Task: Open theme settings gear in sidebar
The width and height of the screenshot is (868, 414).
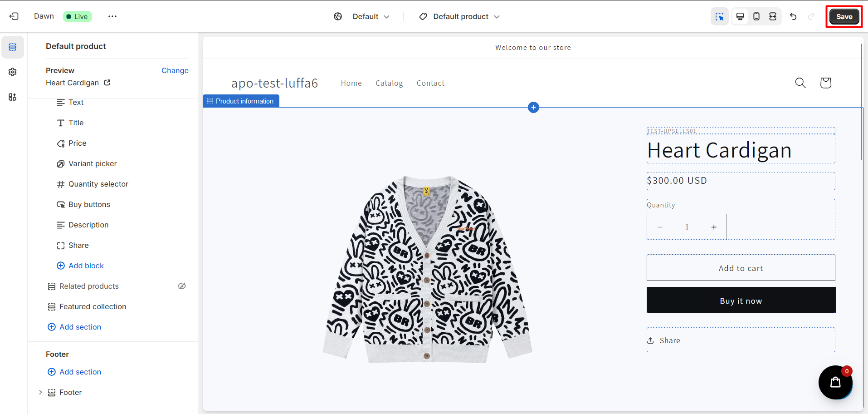Action: 13,72
